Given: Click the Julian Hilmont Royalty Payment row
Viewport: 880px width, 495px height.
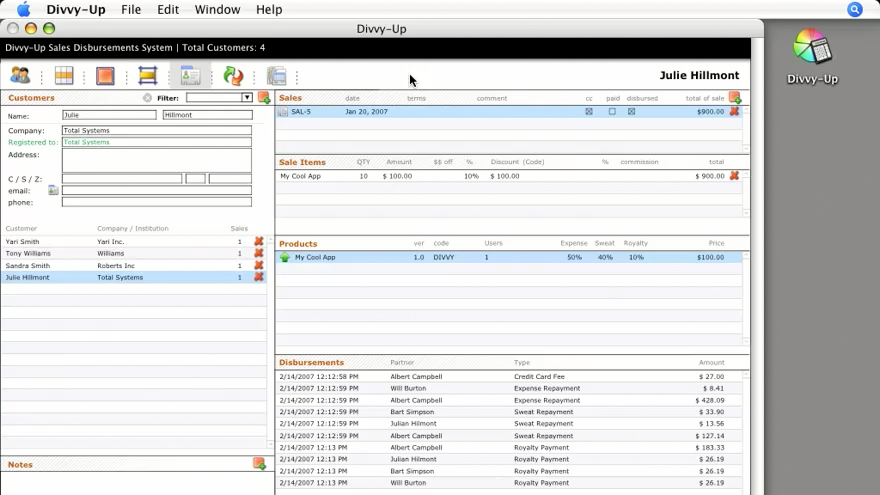Looking at the screenshot, I should (x=509, y=459).
